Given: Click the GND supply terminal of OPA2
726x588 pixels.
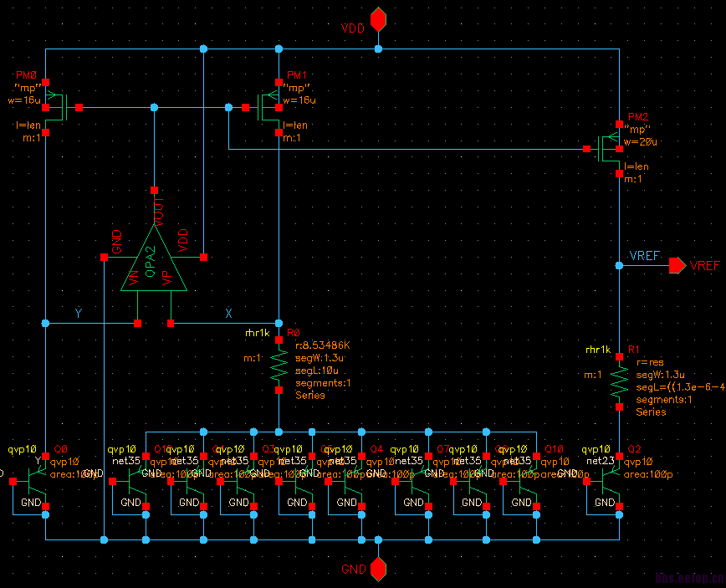Looking at the screenshot, I should (x=105, y=257).
